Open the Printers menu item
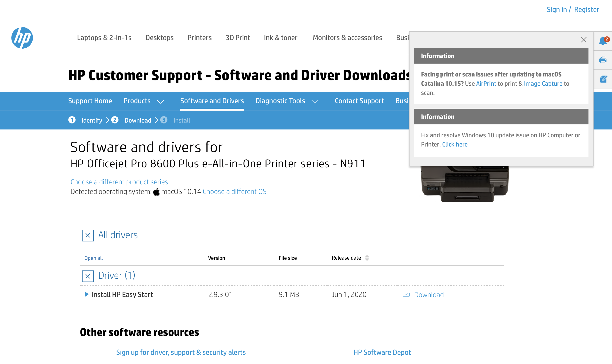 point(199,38)
